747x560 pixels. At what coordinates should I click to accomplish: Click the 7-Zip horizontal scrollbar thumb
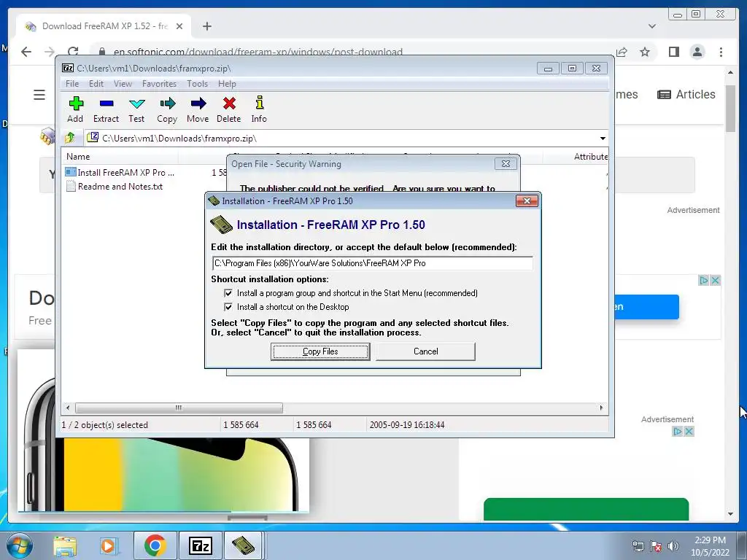(x=179, y=408)
